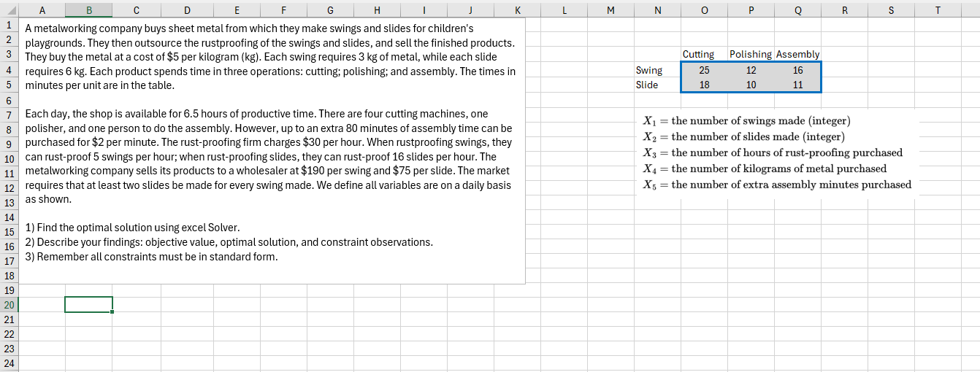Click the active cell B20
This screenshot has width=980, height=372.
pyautogui.click(x=88, y=305)
